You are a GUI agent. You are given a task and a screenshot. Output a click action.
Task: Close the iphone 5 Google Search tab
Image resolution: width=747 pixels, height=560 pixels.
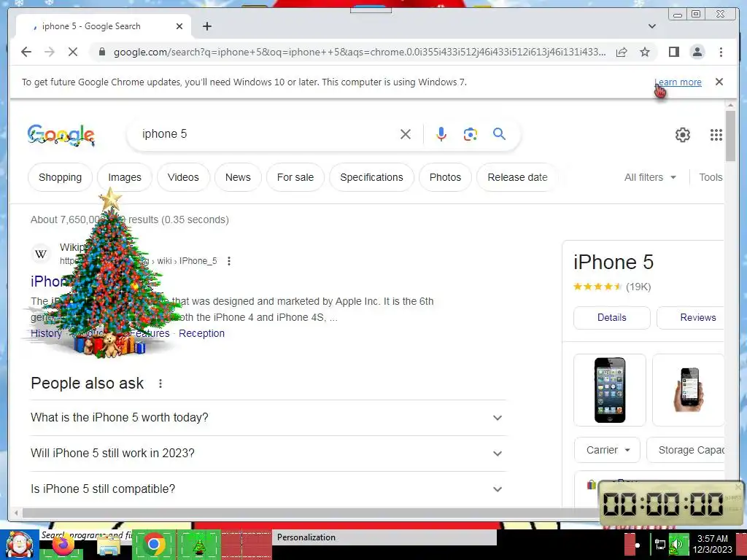click(179, 26)
